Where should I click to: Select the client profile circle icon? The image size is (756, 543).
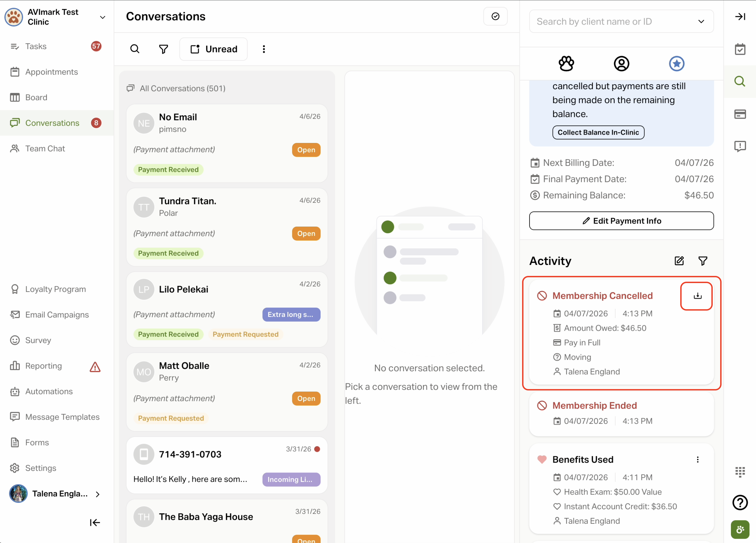click(621, 63)
